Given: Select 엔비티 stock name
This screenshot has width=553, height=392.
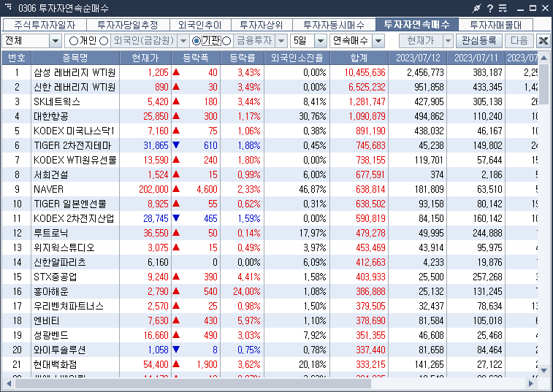Looking at the screenshot, I should coord(47,320).
